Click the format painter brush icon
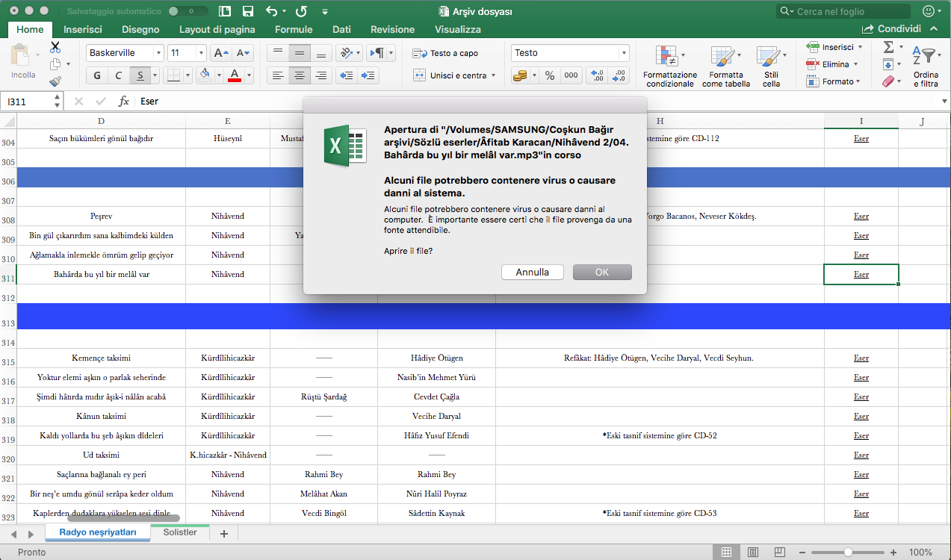 55,82
